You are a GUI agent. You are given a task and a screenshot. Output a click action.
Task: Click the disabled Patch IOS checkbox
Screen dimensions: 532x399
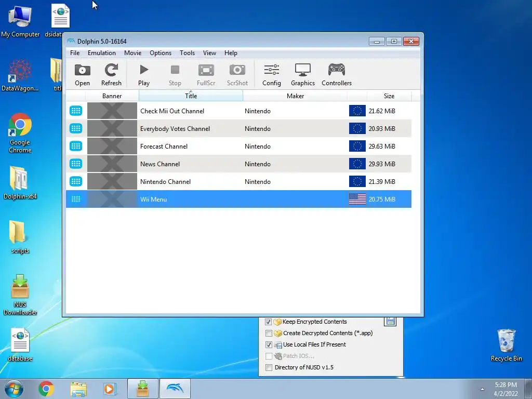[x=269, y=356]
